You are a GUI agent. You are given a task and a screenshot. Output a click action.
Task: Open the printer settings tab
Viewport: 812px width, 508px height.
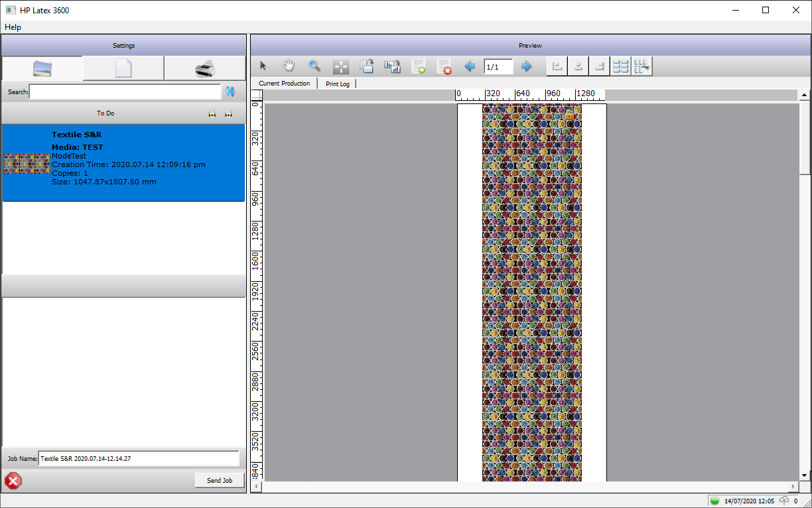coord(204,69)
